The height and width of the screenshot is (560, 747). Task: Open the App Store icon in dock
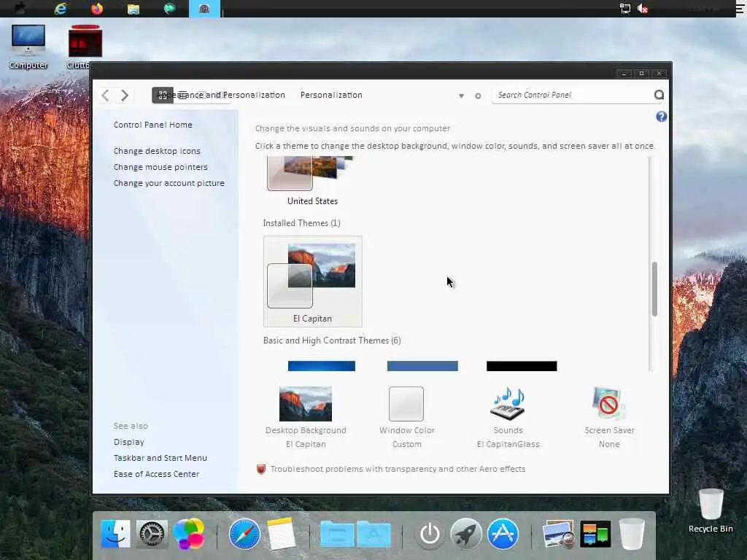coord(503,534)
